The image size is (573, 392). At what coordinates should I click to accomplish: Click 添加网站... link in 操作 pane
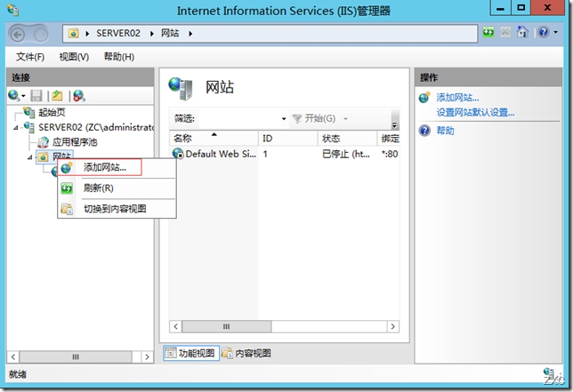457,98
